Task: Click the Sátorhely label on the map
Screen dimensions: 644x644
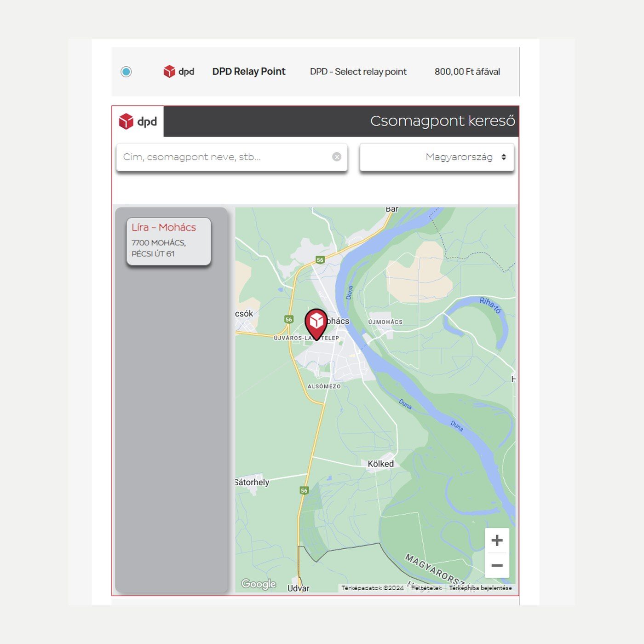Action: pos(252,482)
